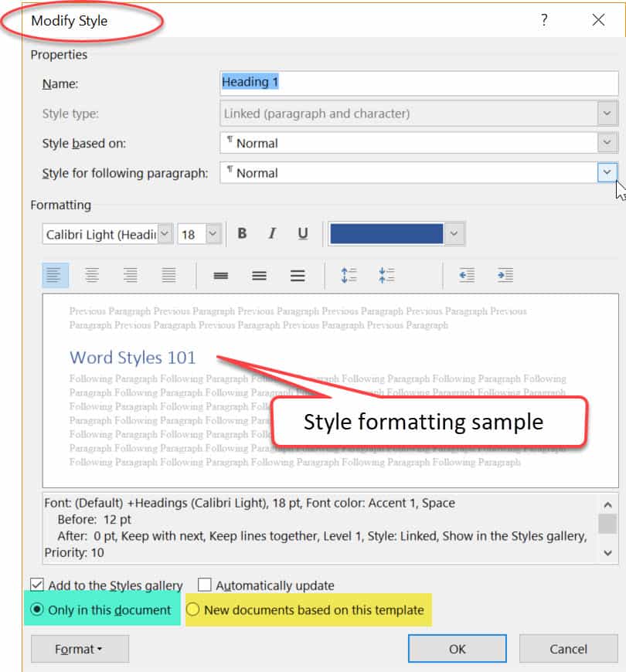This screenshot has width=626, height=672.
Task: Apply single line spacing icon
Action: pyautogui.click(x=221, y=275)
